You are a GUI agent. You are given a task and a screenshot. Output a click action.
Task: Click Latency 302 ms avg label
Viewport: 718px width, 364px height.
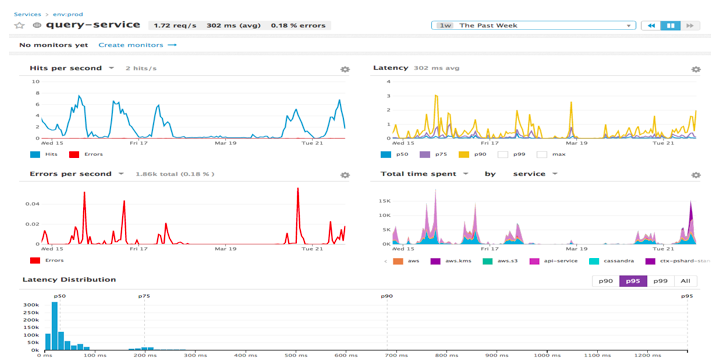tap(416, 68)
